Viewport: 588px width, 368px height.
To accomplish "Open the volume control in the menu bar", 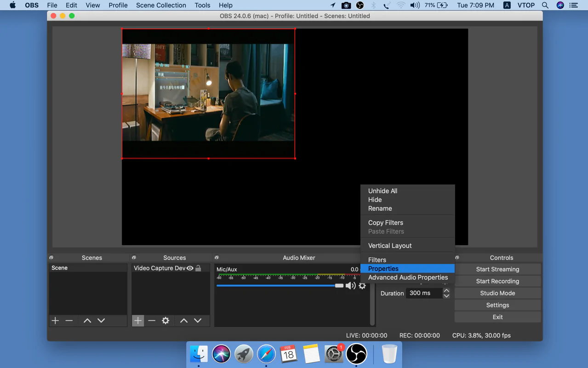I will [x=415, y=5].
